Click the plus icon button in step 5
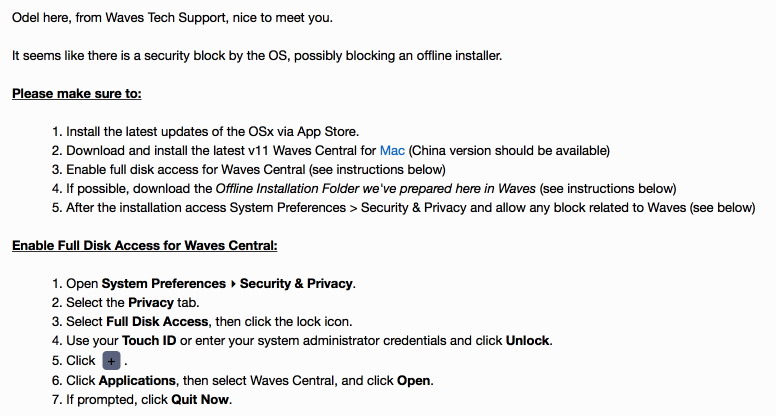776x416 pixels. point(111,361)
